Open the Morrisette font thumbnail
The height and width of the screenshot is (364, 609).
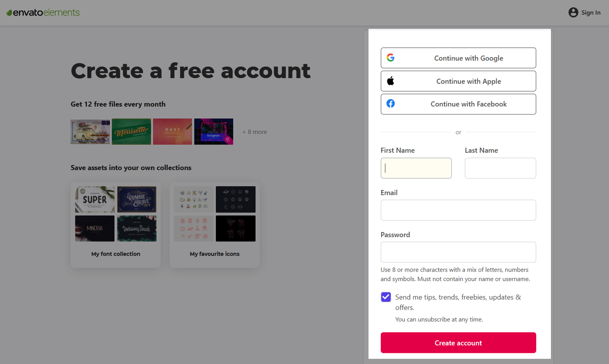coord(131,132)
